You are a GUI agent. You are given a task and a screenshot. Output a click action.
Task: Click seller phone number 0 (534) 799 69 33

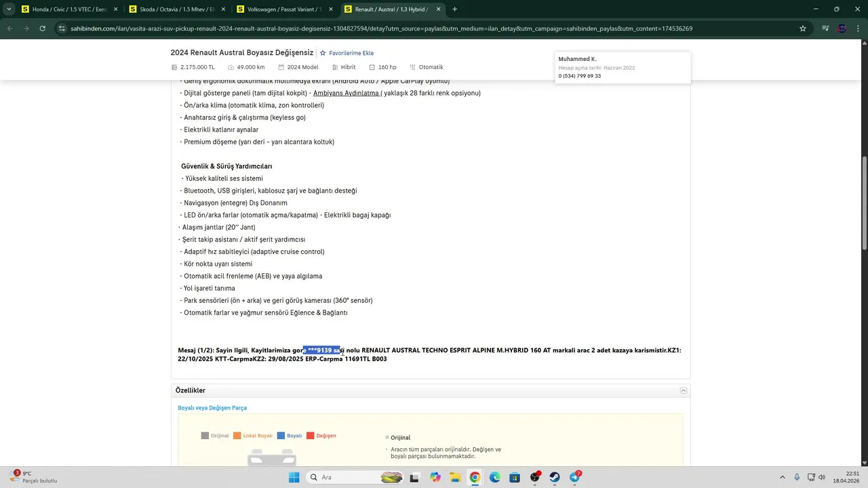580,76
